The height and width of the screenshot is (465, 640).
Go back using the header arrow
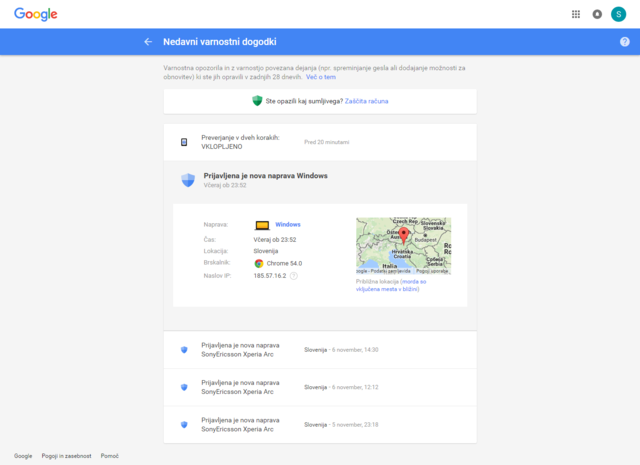(148, 42)
